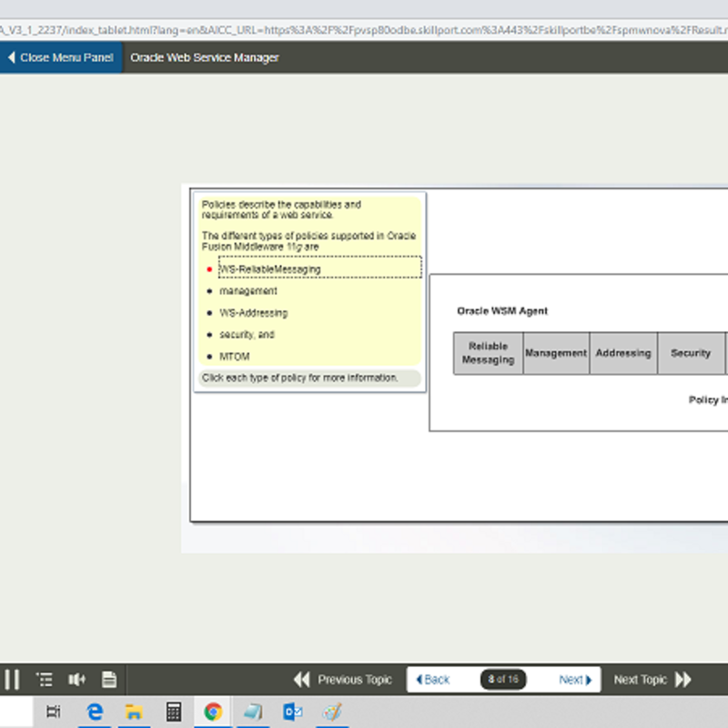Viewport: 728px width, 728px height.
Task: Click the Next navigation button
Action: tap(575, 680)
